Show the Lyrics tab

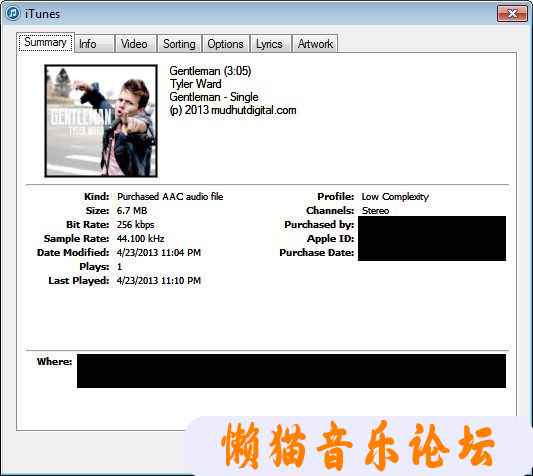pos(271,44)
